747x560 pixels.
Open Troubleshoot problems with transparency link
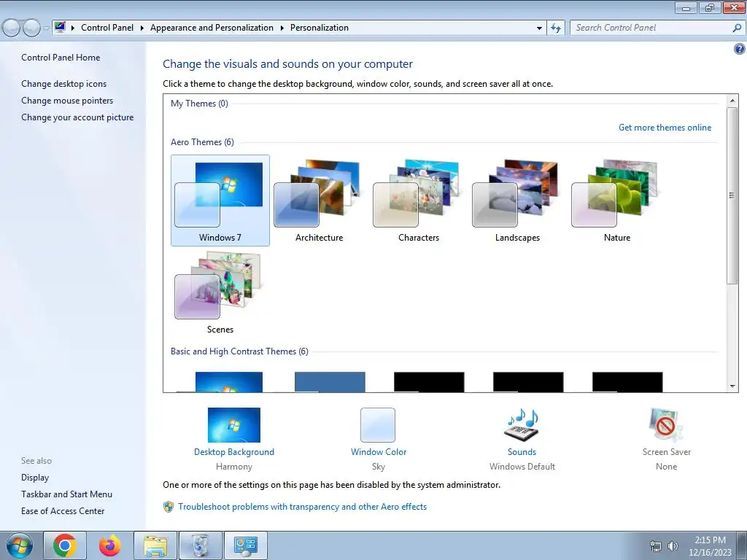click(x=302, y=507)
